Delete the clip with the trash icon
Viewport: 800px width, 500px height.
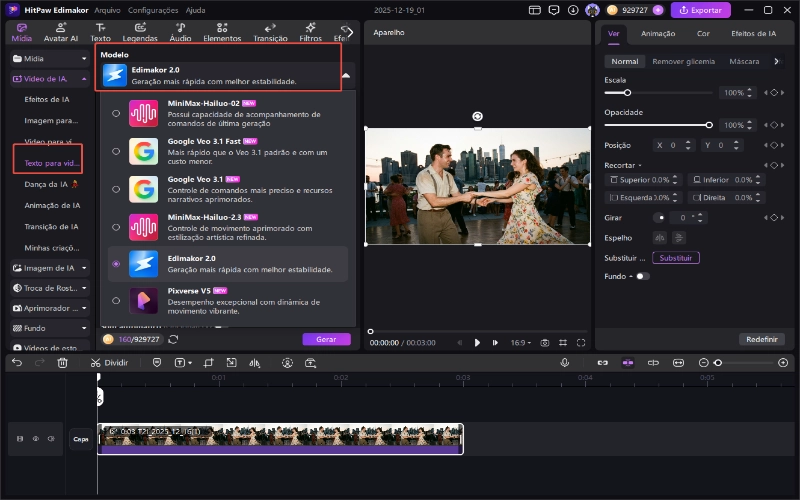coord(63,363)
